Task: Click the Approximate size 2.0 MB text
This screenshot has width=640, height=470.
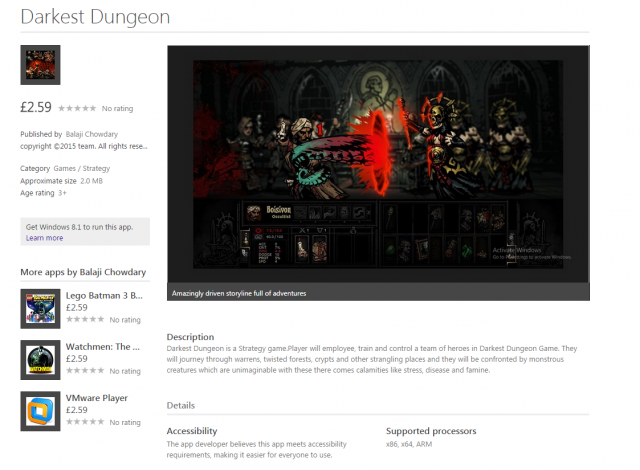Action: pos(62,181)
